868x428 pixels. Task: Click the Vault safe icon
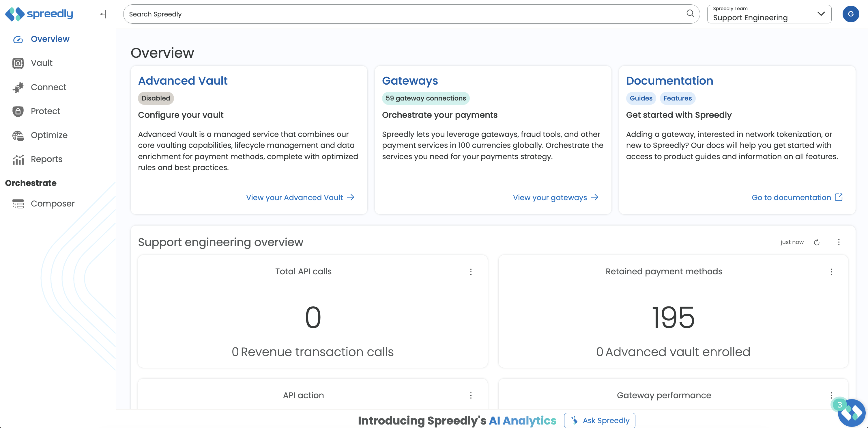18,63
